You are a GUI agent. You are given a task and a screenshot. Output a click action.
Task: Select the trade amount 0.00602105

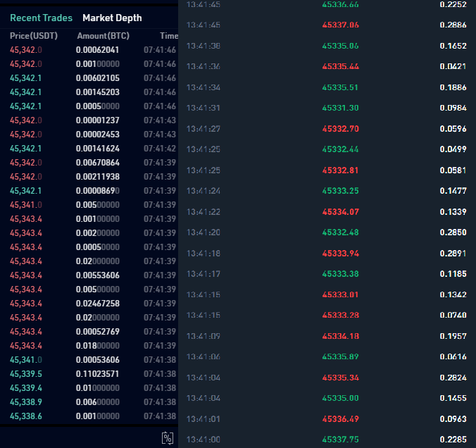97,78
